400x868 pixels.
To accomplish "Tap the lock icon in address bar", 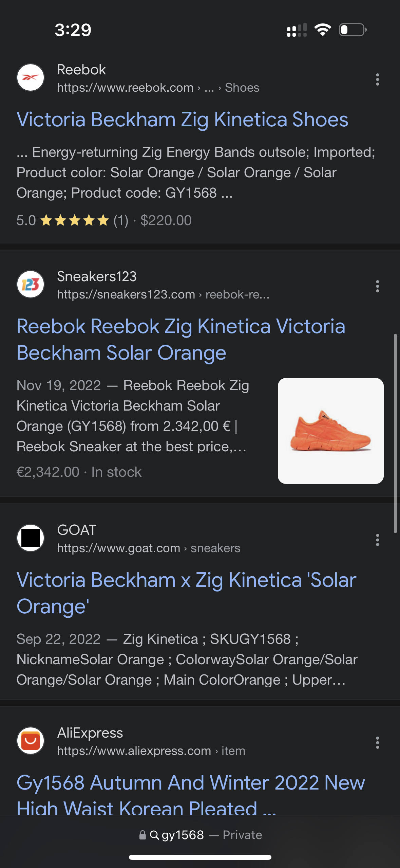I will [142, 835].
